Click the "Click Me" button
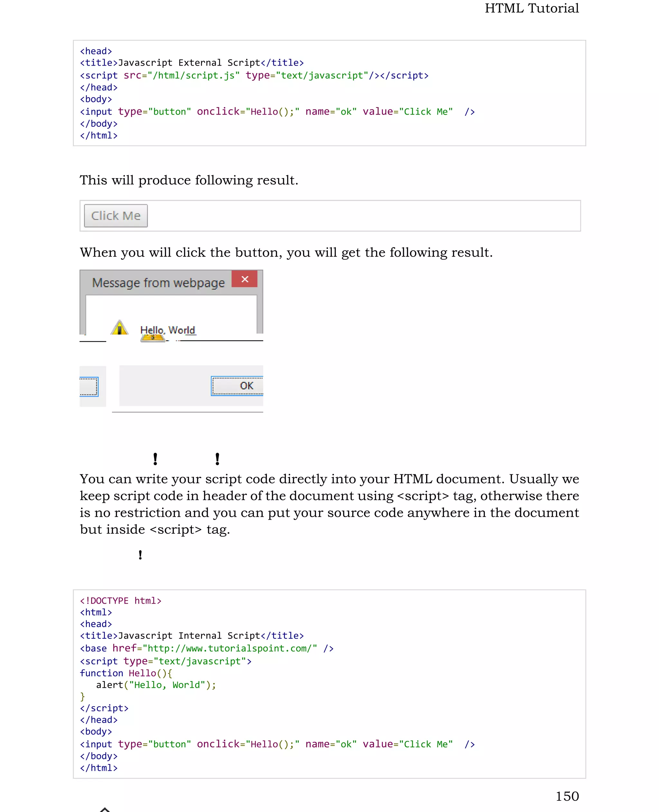 pyautogui.click(x=116, y=215)
